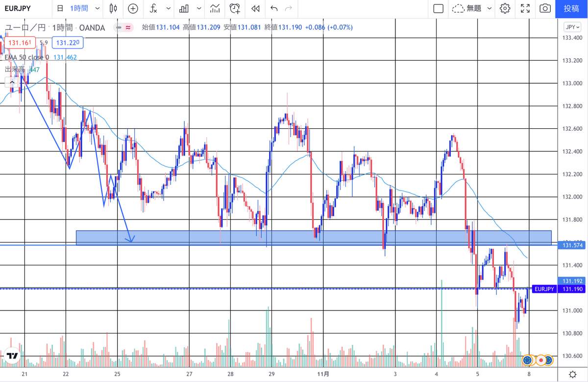Enter fullscreen mode using the expand icon
The height and width of the screenshot is (382, 588).
coord(525,8)
